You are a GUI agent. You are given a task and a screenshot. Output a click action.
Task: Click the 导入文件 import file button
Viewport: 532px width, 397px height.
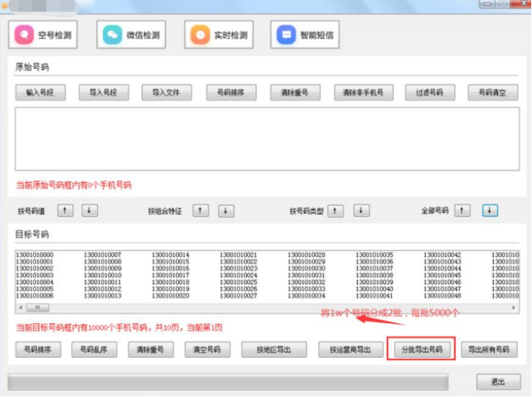click(x=167, y=93)
